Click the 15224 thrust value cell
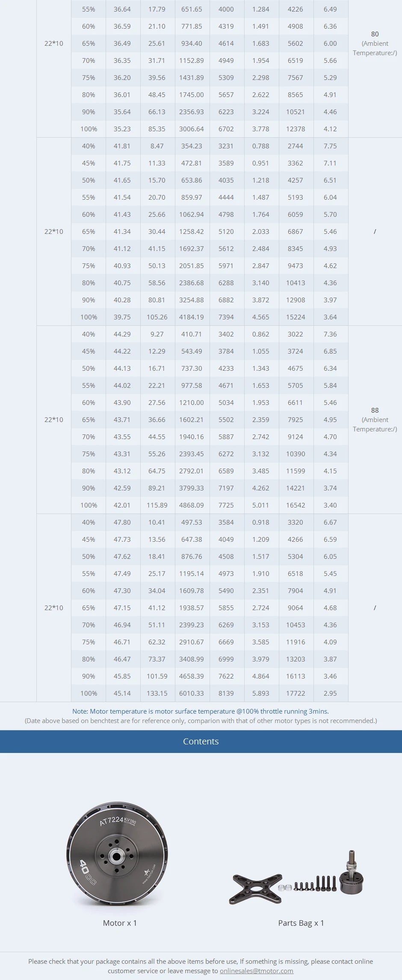Image resolution: width=402 pixels, height=980 pixels. pyautogui.click(x=296, y=317)
